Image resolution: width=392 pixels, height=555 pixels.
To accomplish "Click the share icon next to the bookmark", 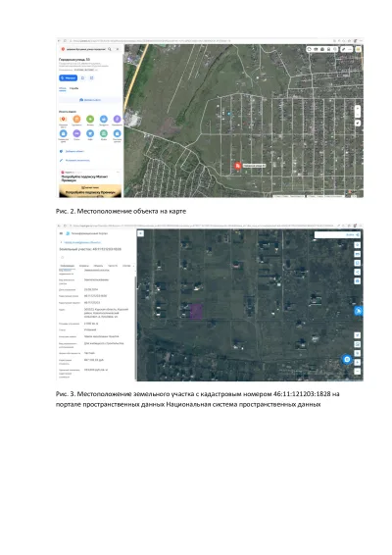I will pyautogui.click(x=92, y=77).
